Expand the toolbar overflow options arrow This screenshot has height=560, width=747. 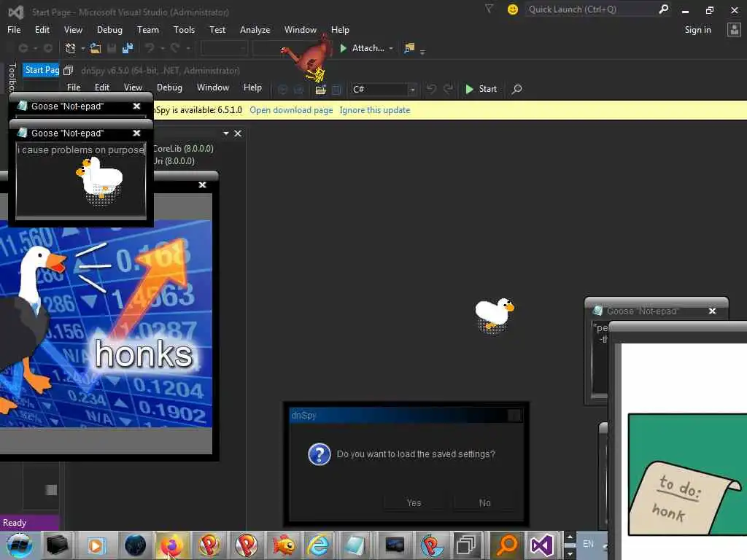click(x=422, y=51)
